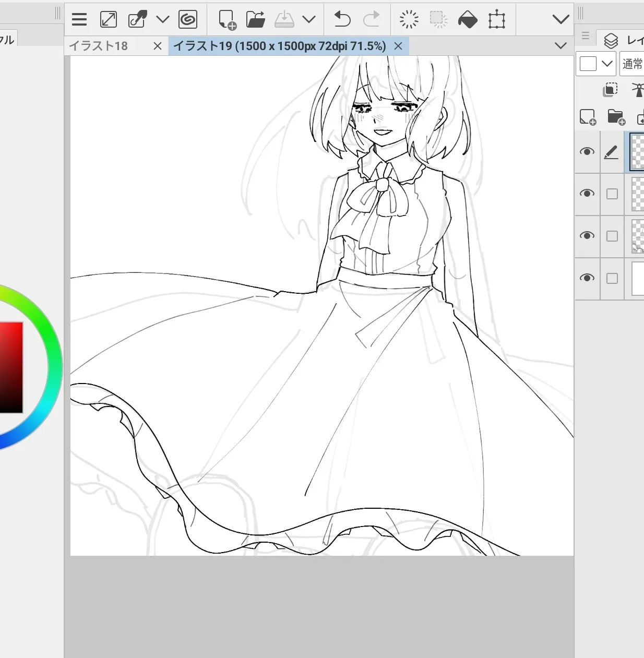
Task: Activate the Scale/Rotate transform icon
Action: tap(497, 20)
